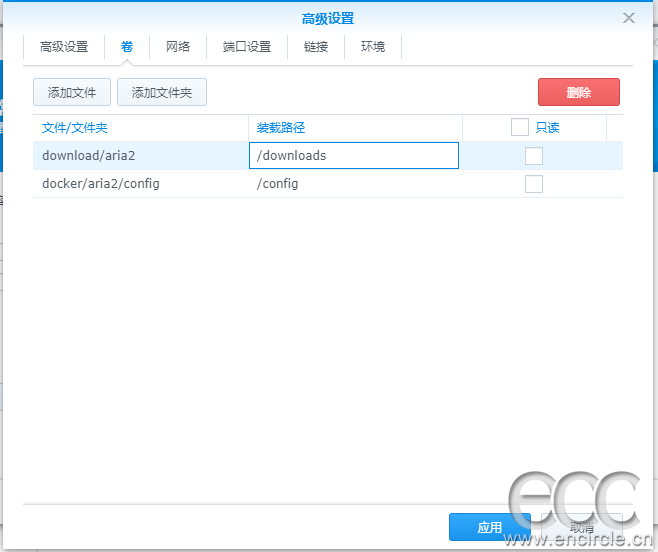Switch to the 高级设置 tab
Screen dimensions: 658x552
point(64,47)
